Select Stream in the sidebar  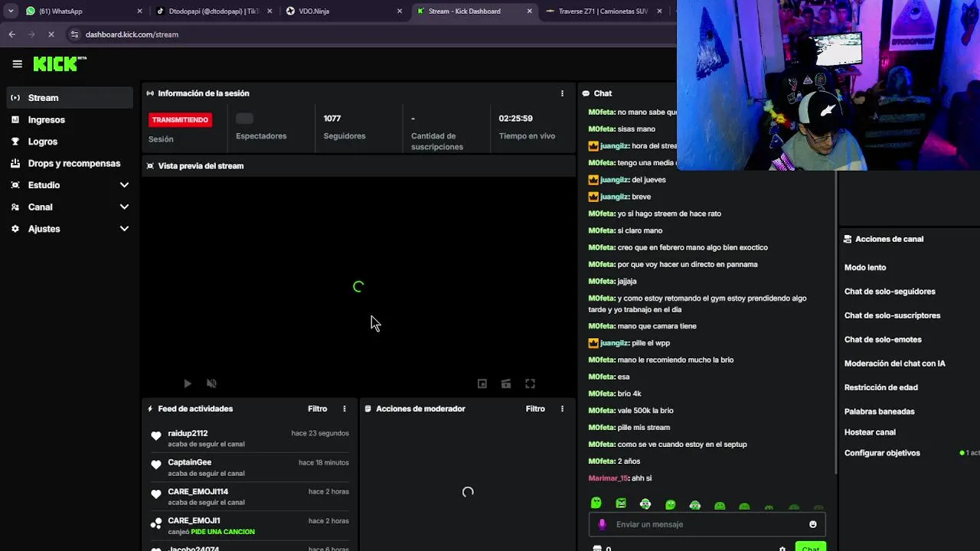click(70, 98)
